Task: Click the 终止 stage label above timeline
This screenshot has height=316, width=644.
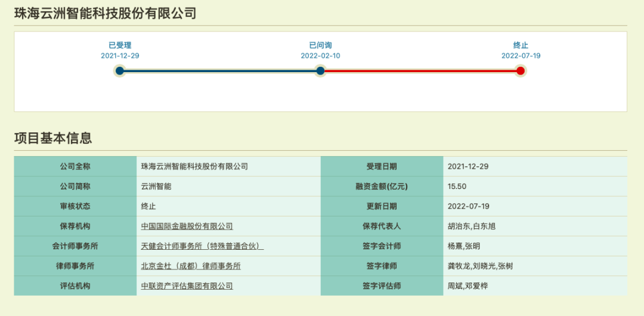Action: click(521, 46)
